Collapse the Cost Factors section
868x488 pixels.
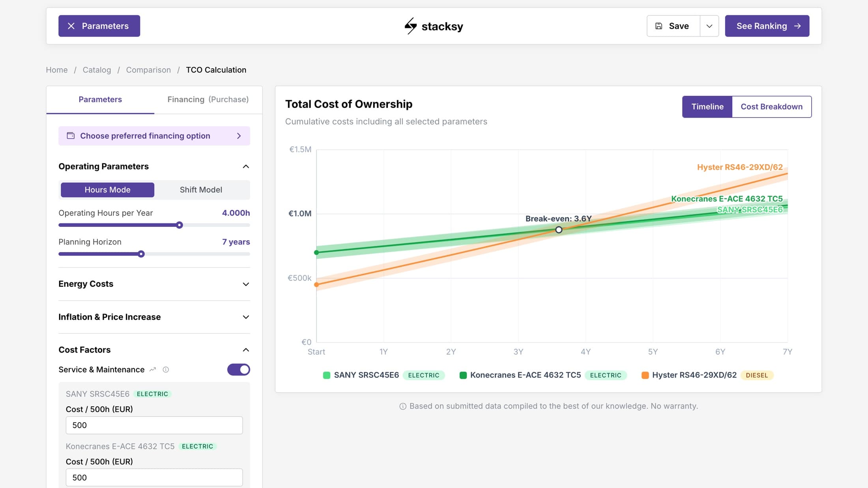[x=246, y=350]
